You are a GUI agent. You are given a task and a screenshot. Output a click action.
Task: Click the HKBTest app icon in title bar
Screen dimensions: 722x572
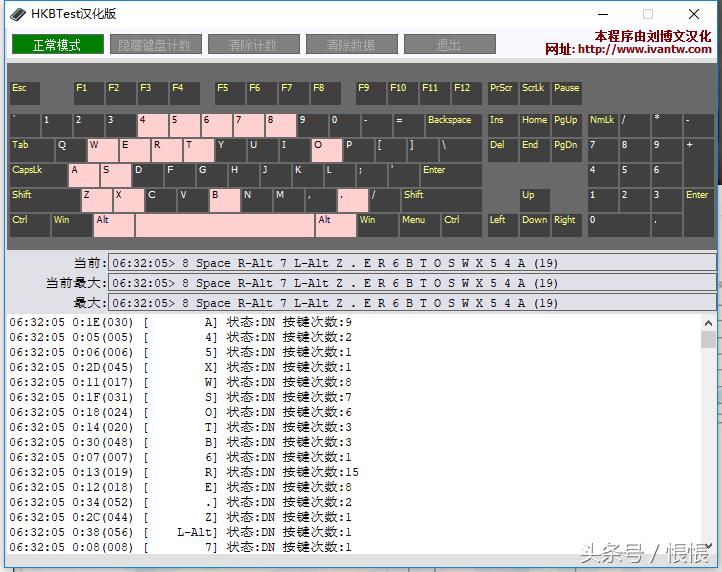[x=18, y=14]
